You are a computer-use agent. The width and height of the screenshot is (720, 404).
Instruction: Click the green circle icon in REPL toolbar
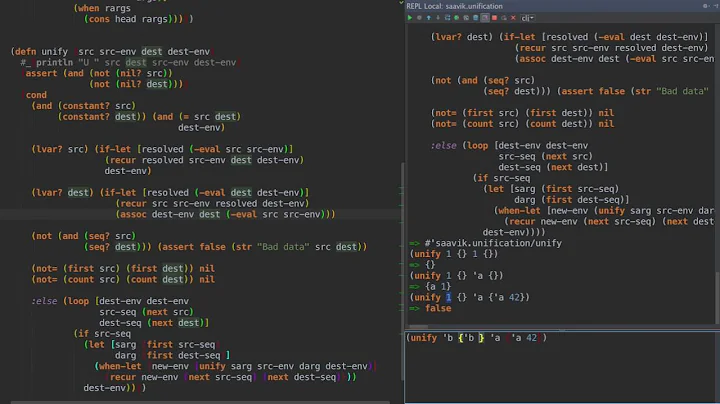(x=456, y=18)
